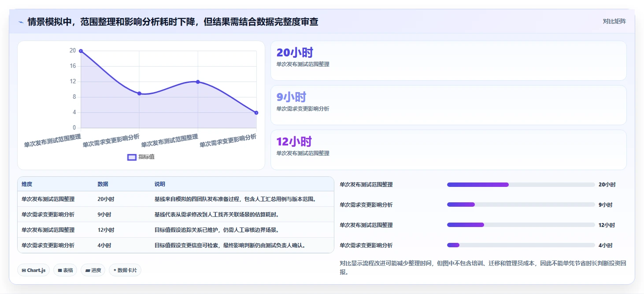Click the 数据卡片 tag chip
644x294 pixels.
(x=125, y=270)
